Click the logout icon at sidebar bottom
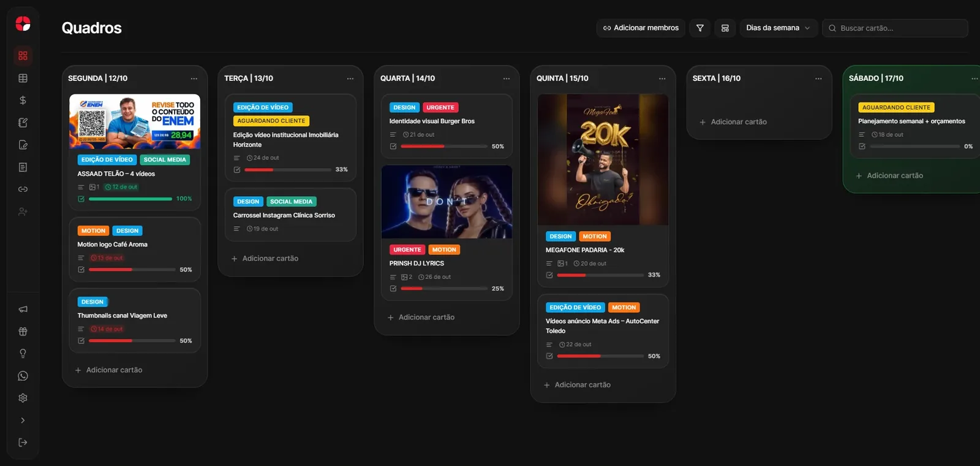Screen dimensions: 980x466 click(x=23, y=442)
